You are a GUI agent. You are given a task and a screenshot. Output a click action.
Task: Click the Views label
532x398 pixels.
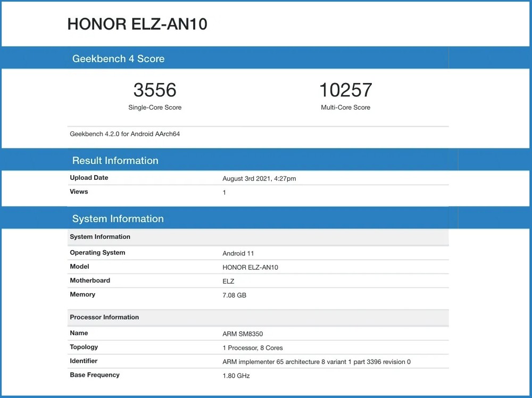pyautogui.click(x=79, y=192)
